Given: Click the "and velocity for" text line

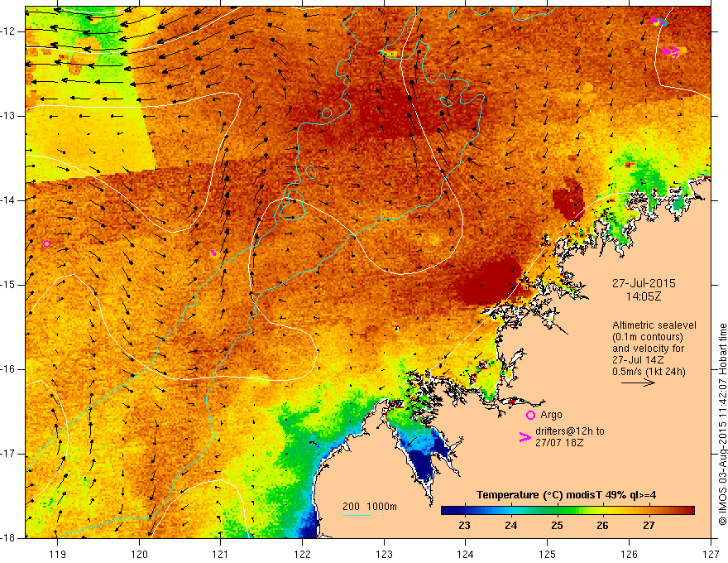Looking at the screenshot, I should 648,349.
